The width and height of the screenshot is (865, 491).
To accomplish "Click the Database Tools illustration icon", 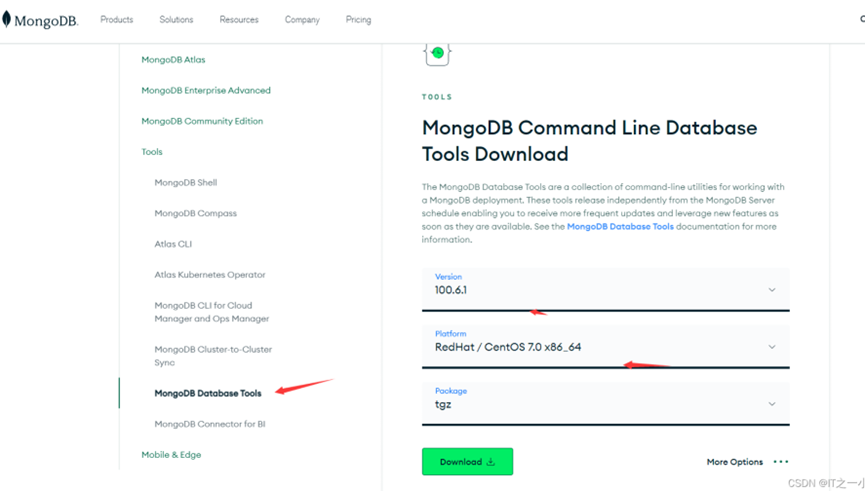I will coord(437,54).
